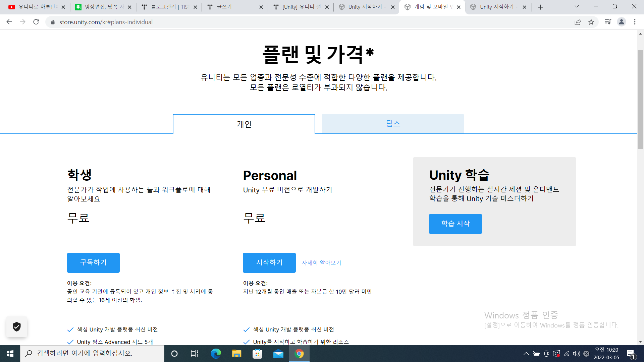644x362 pixels.
Task: Click the share page icon
Action: click(x=578, y=22)
